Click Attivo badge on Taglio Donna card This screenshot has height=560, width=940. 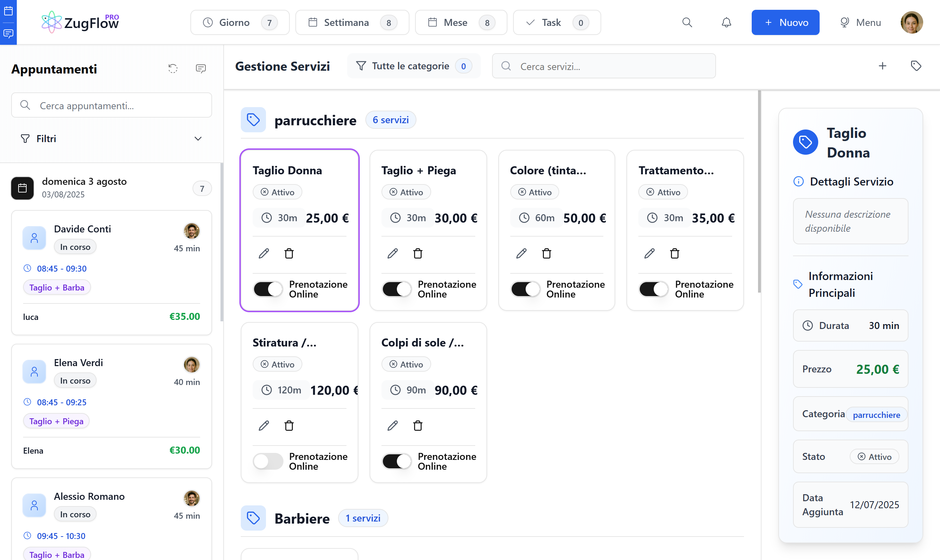[x=277, y=192]
